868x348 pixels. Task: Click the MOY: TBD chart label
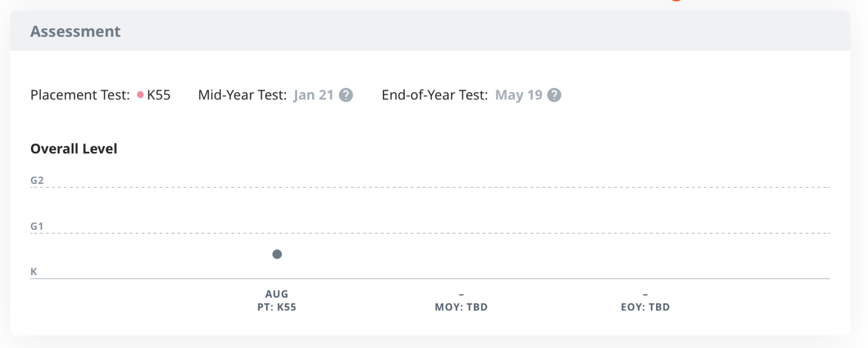click(x=461, y=307)
